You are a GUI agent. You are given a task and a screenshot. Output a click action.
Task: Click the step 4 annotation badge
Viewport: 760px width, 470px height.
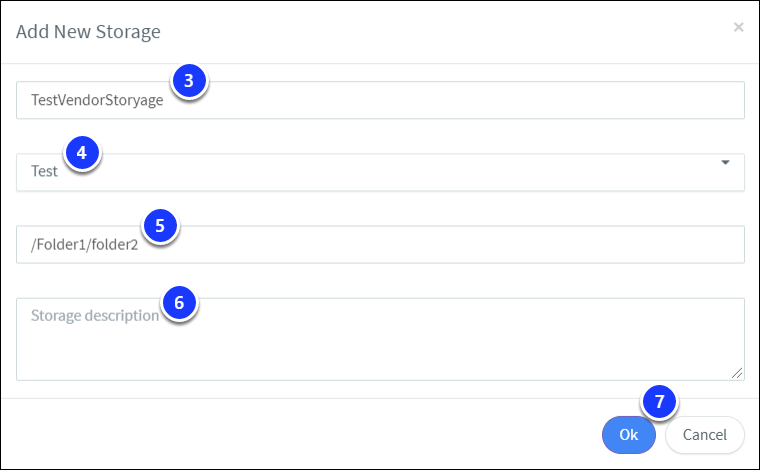81,153
